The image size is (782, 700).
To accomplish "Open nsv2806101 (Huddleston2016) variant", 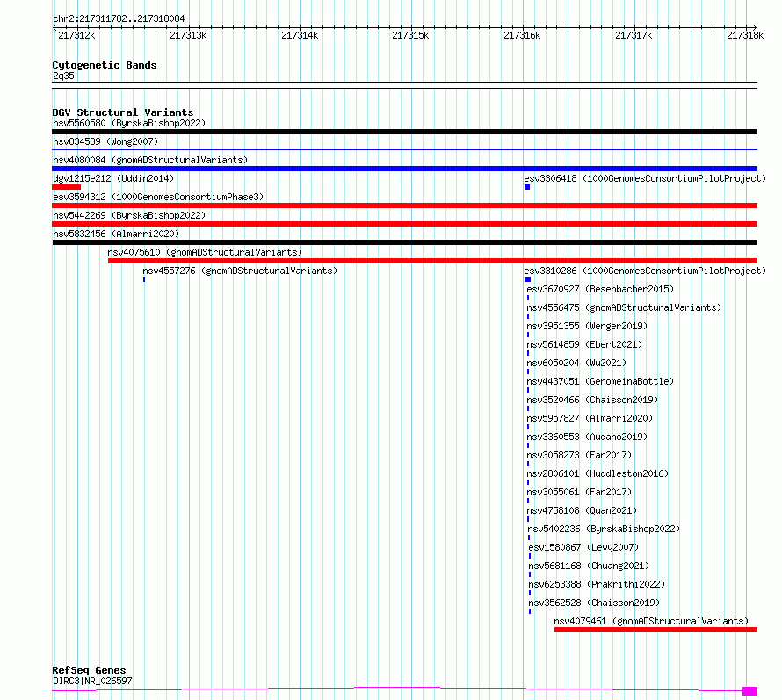I will coord(597,473).
